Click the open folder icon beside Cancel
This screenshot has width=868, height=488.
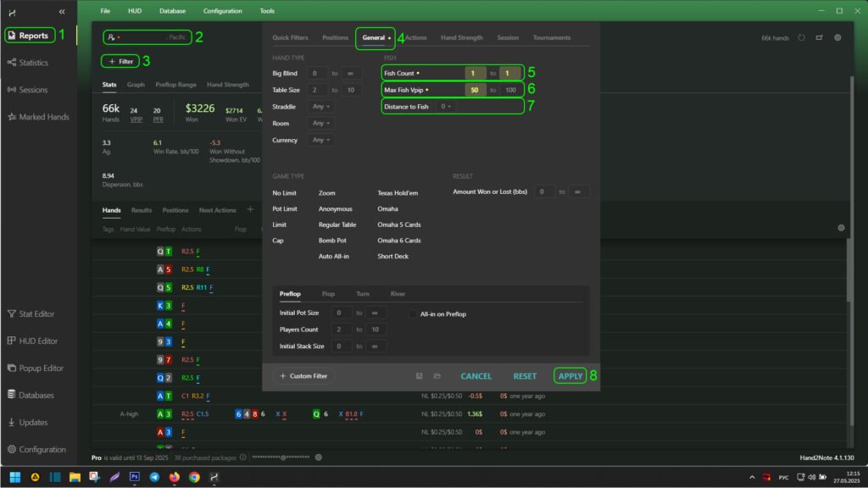pyautogui.click(x=437, y=376)
